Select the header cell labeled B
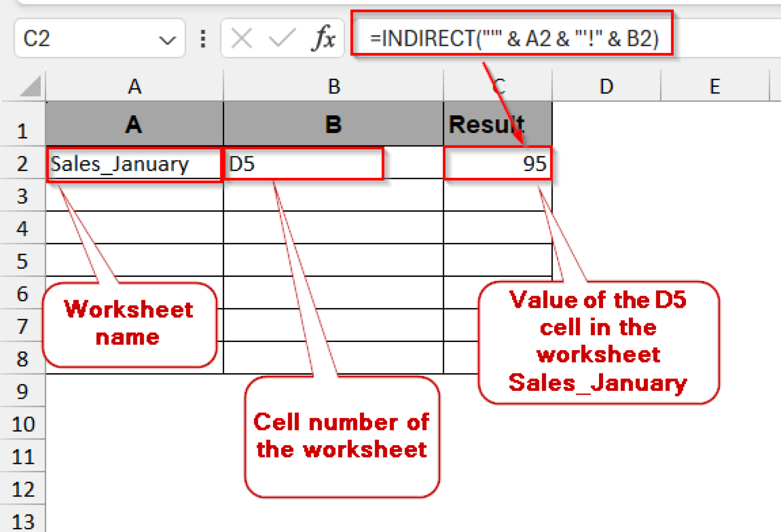 click(333, 123)
